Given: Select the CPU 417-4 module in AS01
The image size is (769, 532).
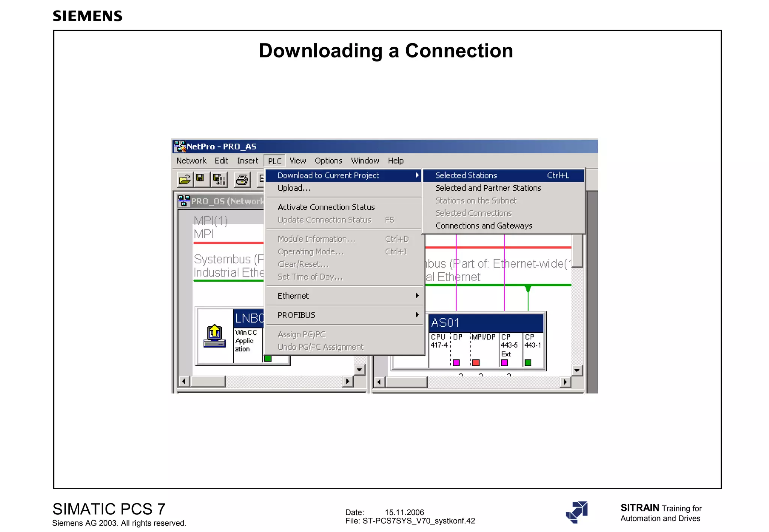Looking at the screenshot, I should point(439,349).
